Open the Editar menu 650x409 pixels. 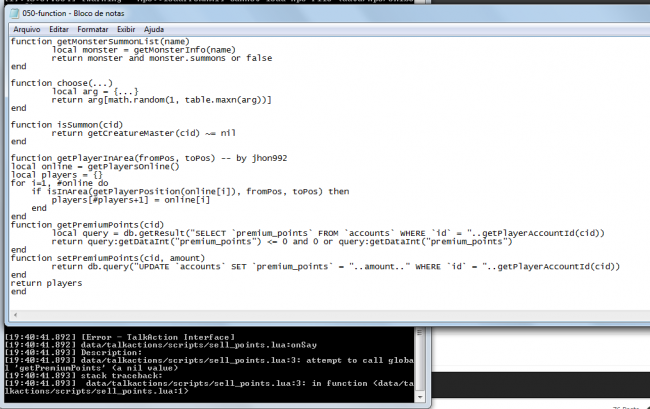pos(59,29)
